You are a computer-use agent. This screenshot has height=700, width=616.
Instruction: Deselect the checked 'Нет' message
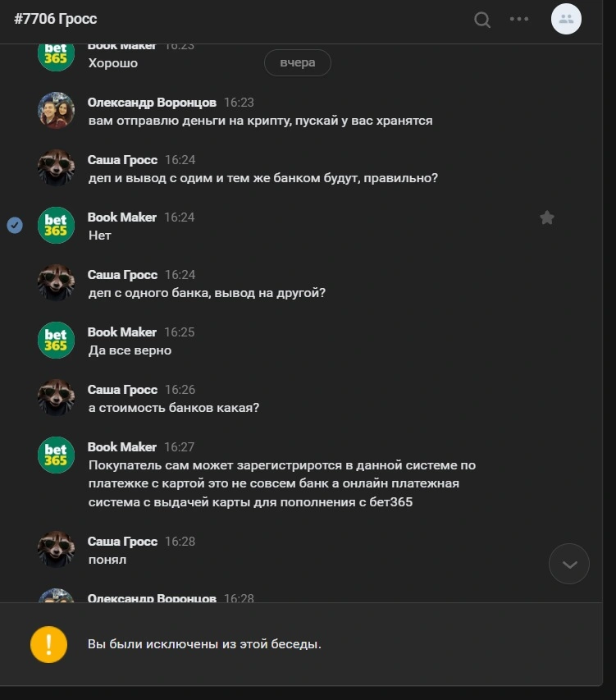[x=15, y=225]
